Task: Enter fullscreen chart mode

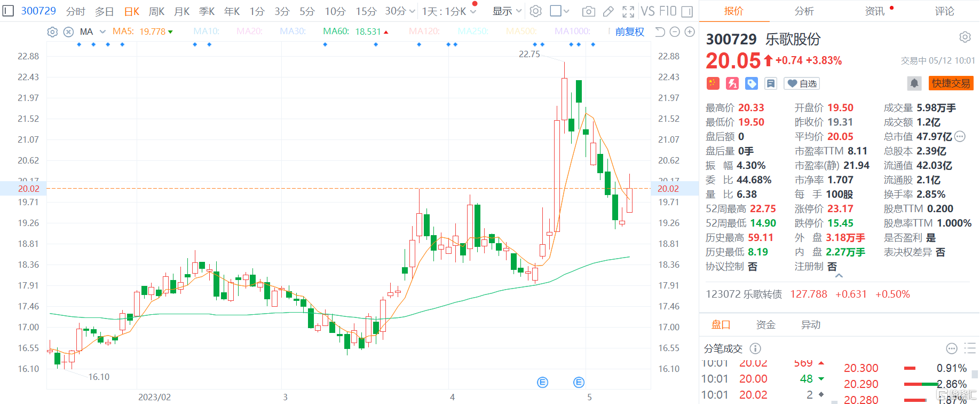Action: click(x=628, y=11)
